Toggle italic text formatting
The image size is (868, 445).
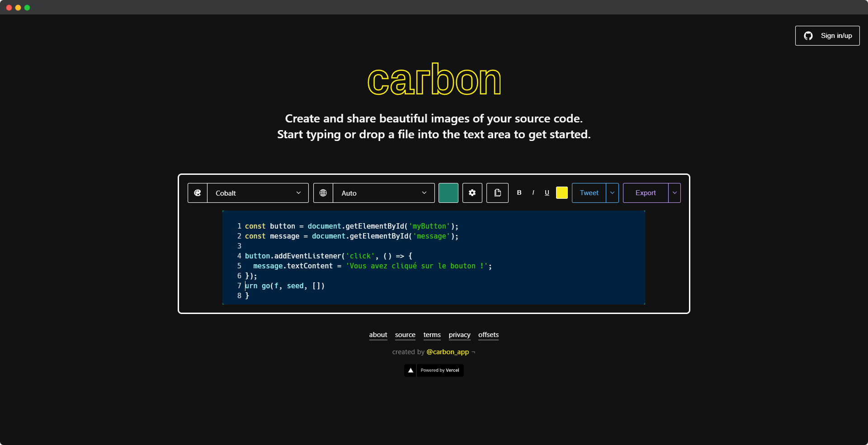[533, 192]
